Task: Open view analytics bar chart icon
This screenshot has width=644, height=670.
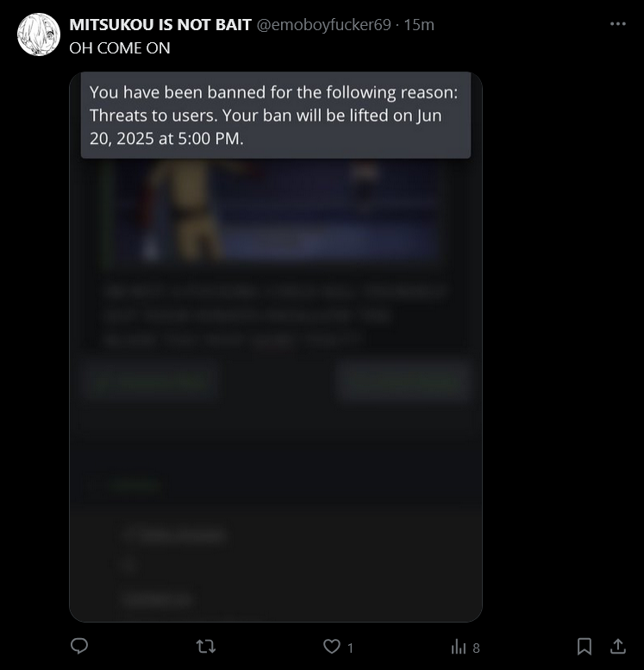Action: (458, 647)
